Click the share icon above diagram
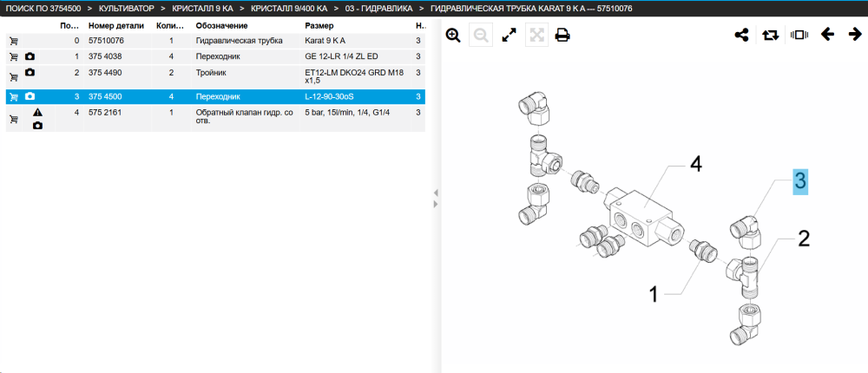 [x=741, y=35]
